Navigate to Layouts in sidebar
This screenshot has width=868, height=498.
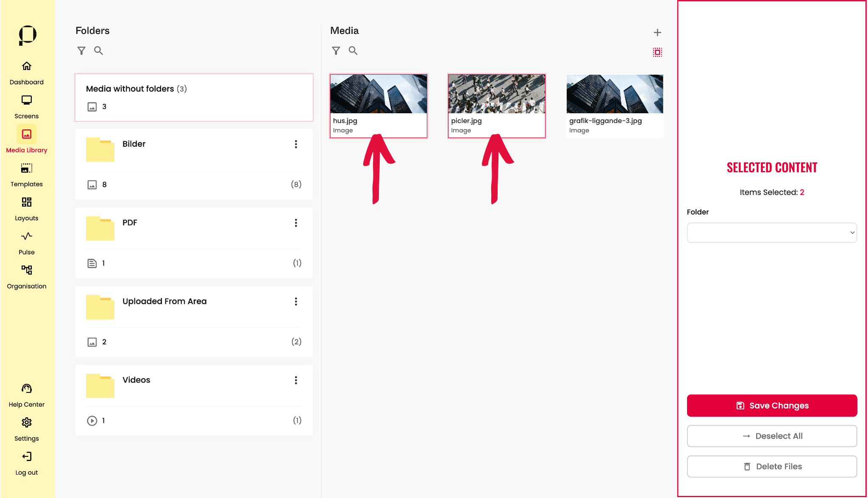(x=27, y=209)
